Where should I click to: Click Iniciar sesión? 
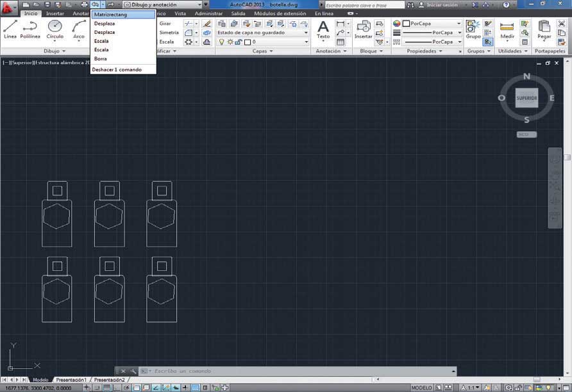pyautogui.click(x=442, y=4)
